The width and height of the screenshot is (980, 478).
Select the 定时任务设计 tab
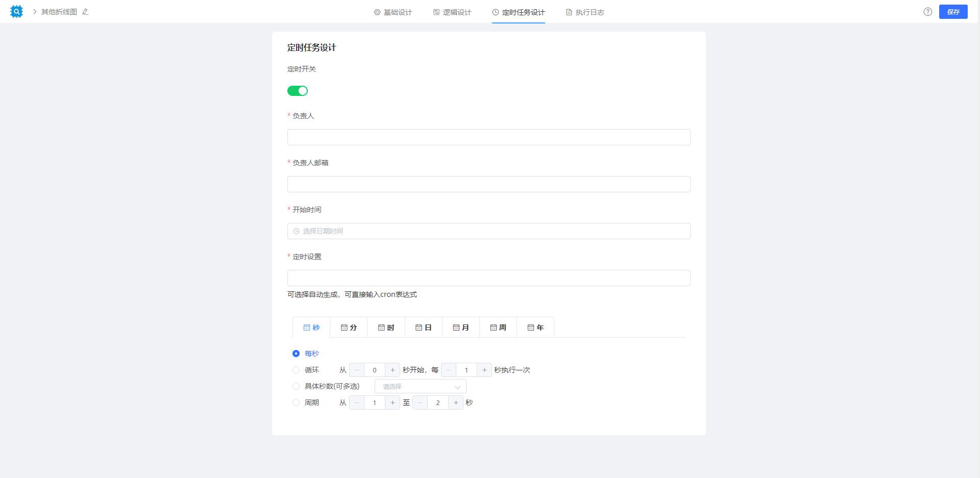pyautogui.click(x=518, y=12)
